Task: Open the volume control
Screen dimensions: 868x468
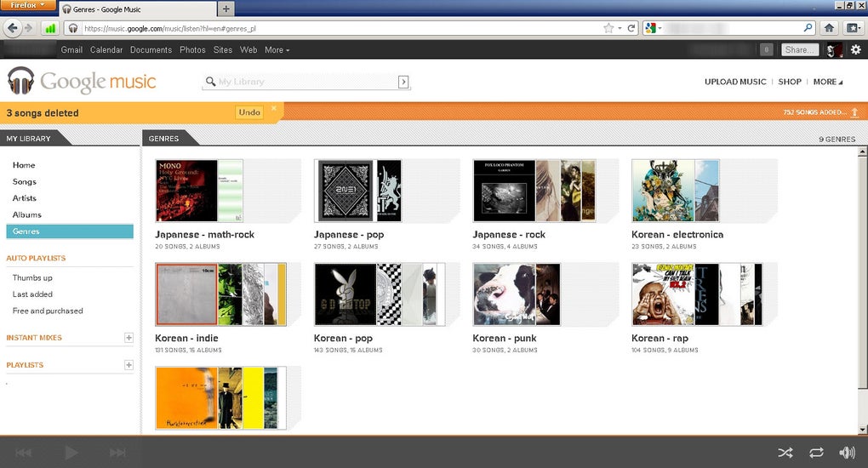Action: 847,453
